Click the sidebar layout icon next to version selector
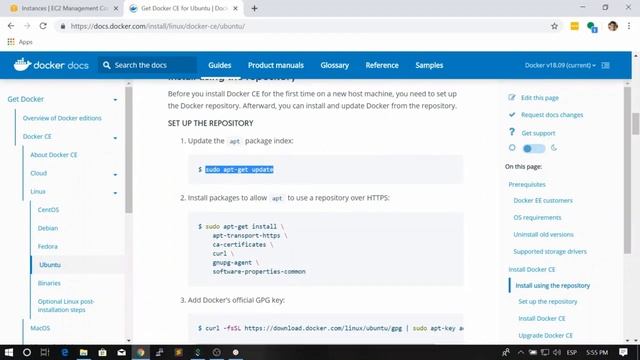This screenshot has width=640, height=360. (606, 65)
